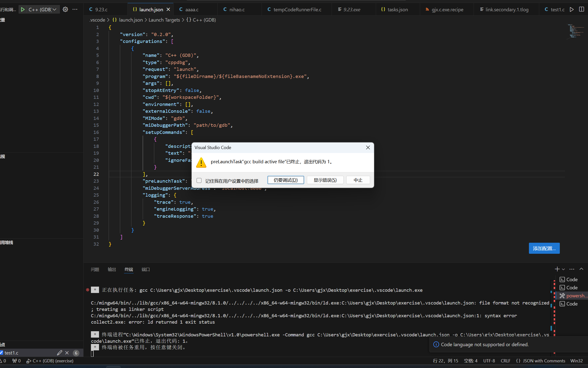Screen dimensions: 588x368
Task: Toggle the test1.c breakpoint checkbox
Action: (x=1, y=353)
